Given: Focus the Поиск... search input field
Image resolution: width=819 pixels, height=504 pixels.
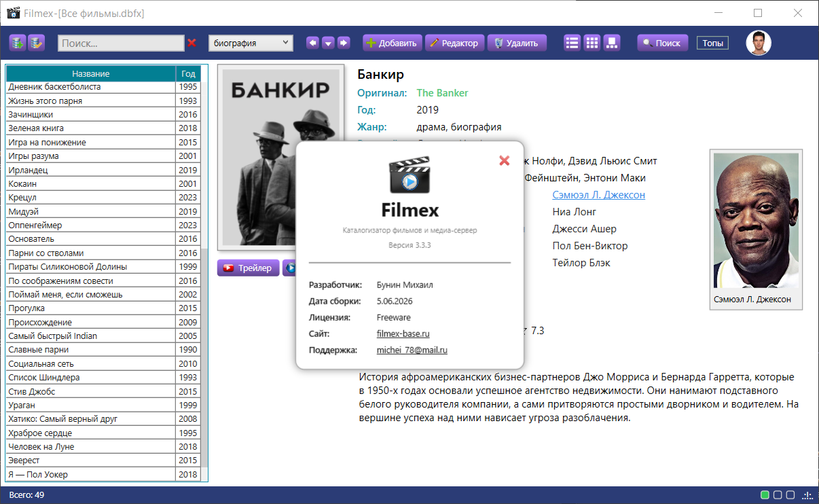Looking at the screenshot, I should click(x=121, y=43).
